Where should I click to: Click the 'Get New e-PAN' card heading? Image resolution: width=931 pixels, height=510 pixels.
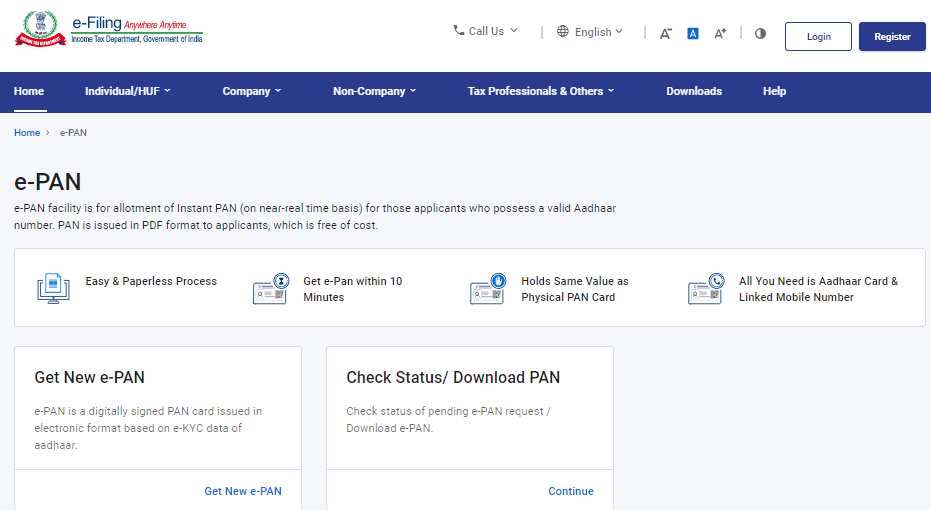click(90, 377)
